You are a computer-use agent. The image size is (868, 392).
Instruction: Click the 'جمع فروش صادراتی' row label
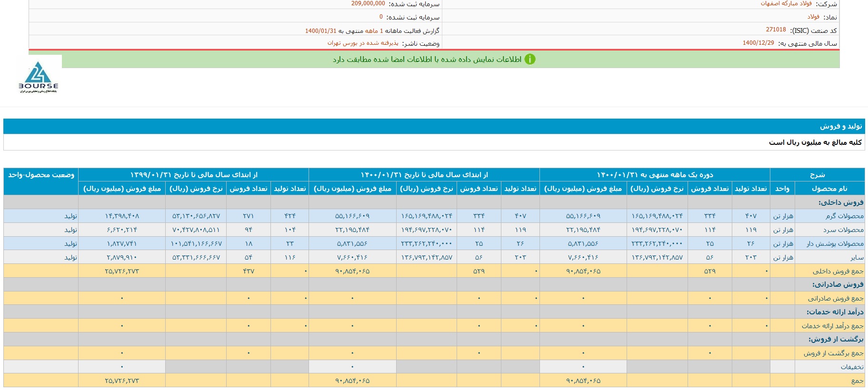click(835, 299)
